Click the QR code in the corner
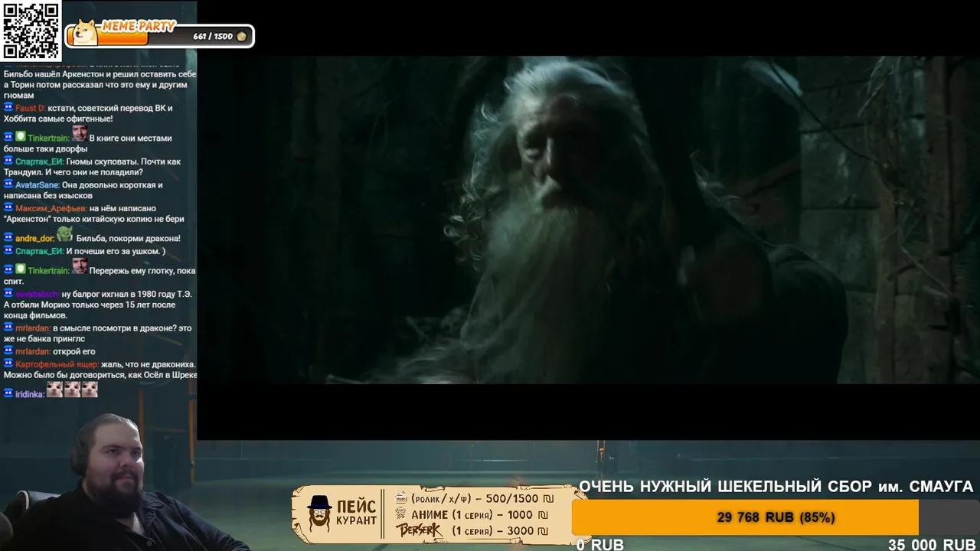 (x=31, y=31)
